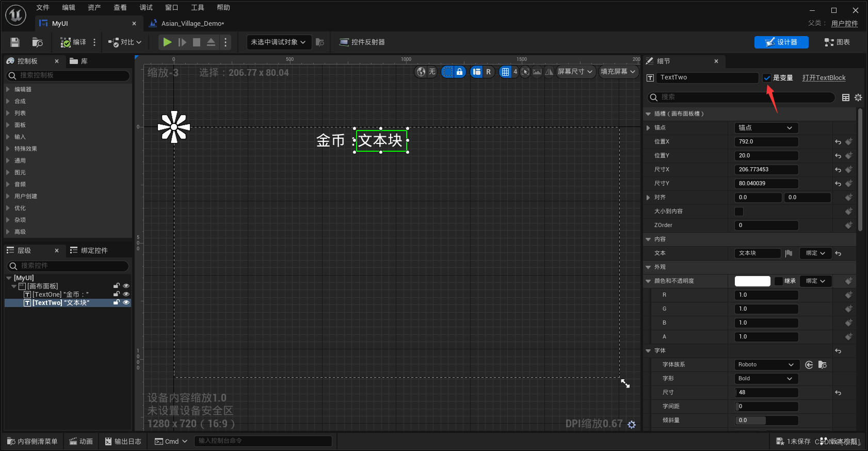Click flag icon next to 文本 field
The image size is (868, 451).
click(x=789, y=253)
